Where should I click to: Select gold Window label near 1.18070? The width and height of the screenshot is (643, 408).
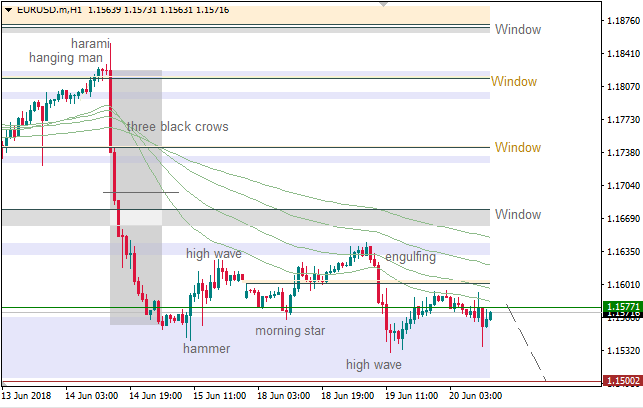coord(514,82)
